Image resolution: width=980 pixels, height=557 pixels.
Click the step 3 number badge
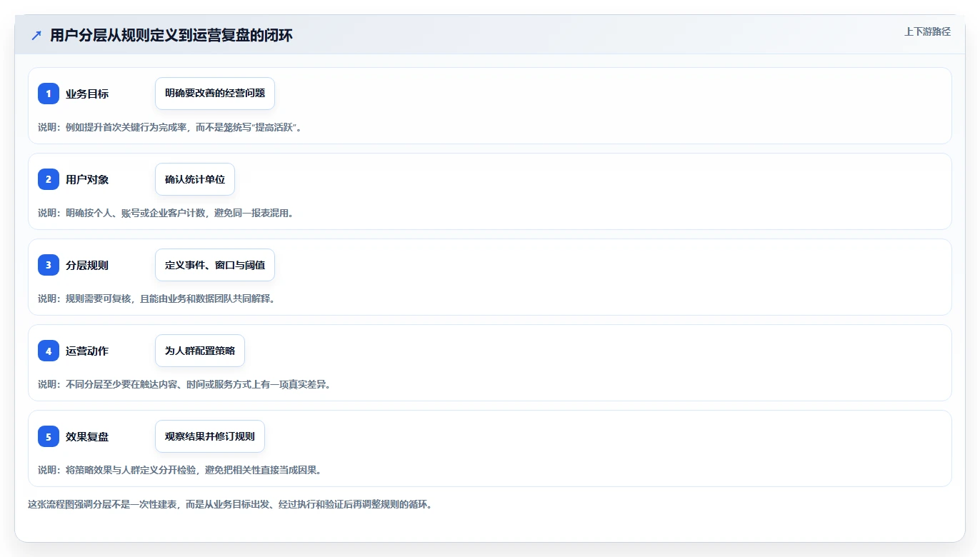49,265
